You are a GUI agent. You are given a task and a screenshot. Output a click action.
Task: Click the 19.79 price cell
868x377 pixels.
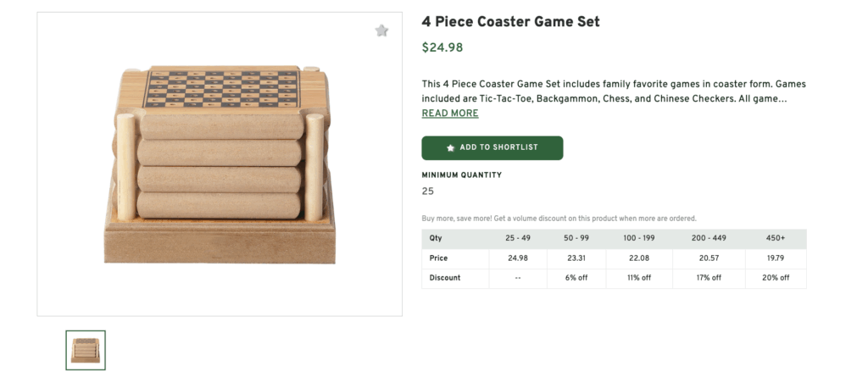[776, 258]
